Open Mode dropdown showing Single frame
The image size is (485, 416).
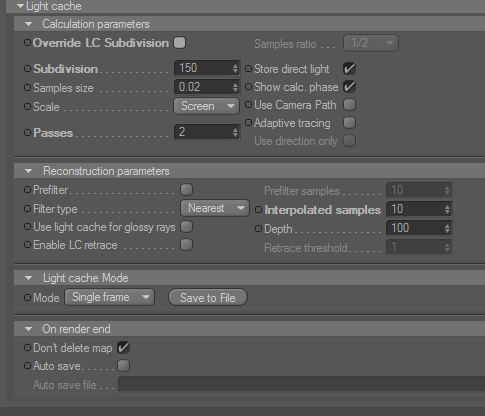click(x=109, y=297)
